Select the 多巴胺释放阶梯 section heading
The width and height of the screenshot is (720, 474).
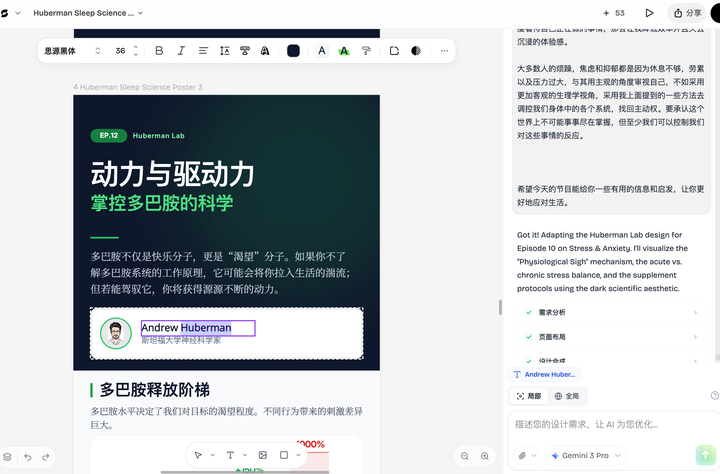click(x=155, y=390)
